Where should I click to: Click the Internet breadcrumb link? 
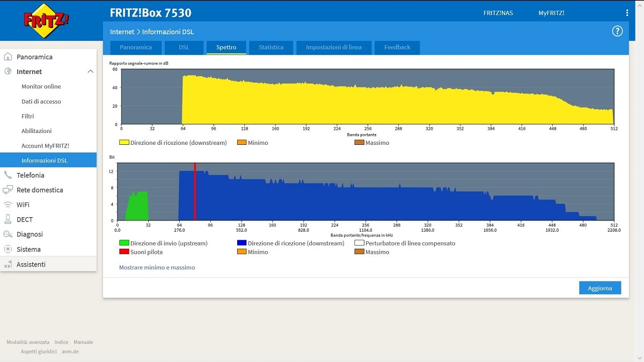click(x=122, y=32)
